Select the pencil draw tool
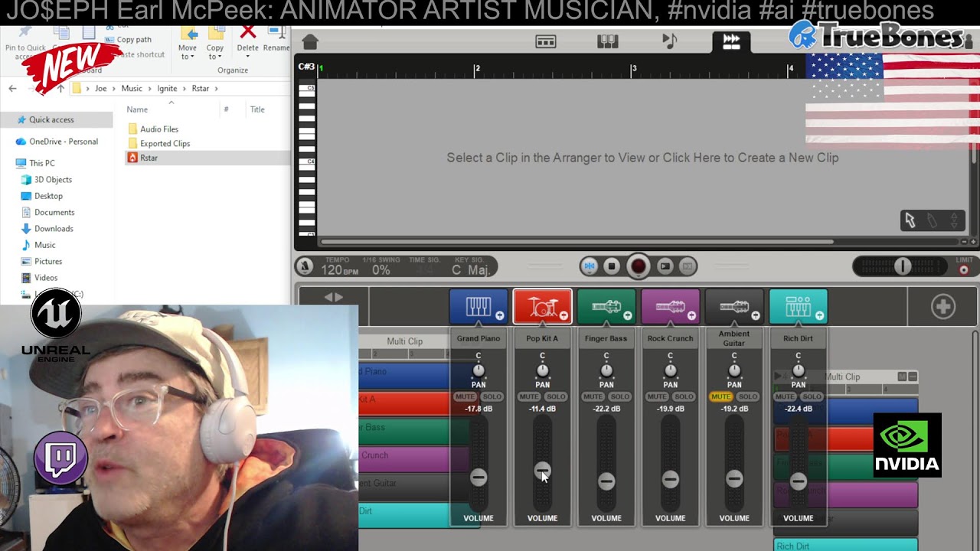Screen dimensions: 980x551 [x=932, y=220]
